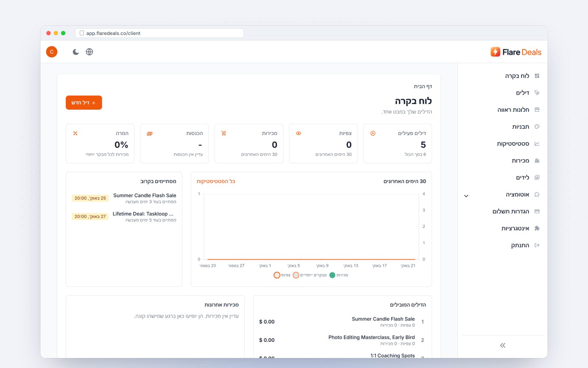Click the eye icon on the צפיות card
The width and height of the screenshot is (588, 368).
click(x=298, y=133)
